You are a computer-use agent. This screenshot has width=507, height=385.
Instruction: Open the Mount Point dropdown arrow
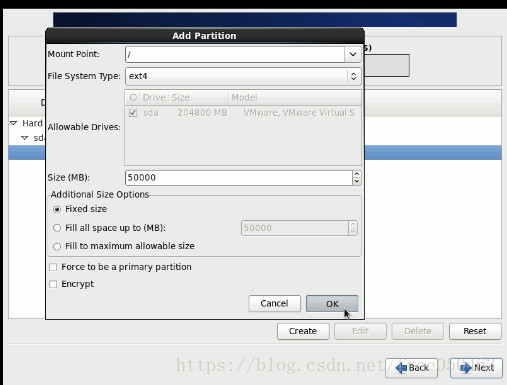[353, 54]
